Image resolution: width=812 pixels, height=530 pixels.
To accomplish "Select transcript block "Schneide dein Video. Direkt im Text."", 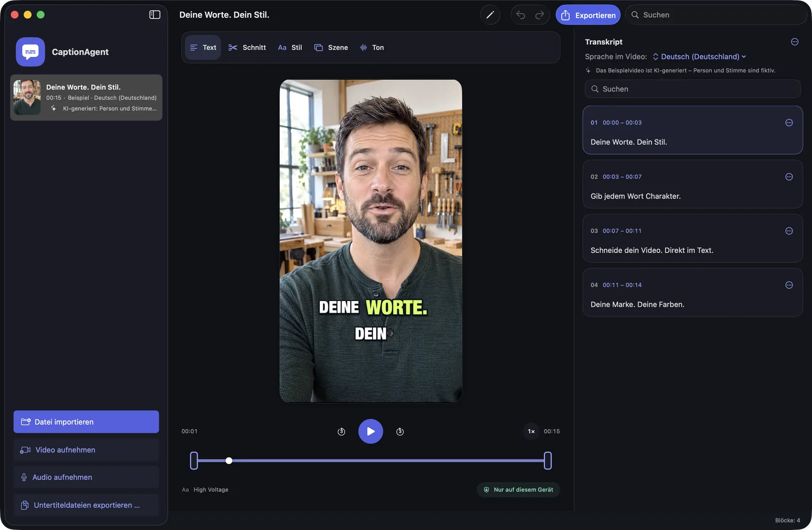I will 693,239.
